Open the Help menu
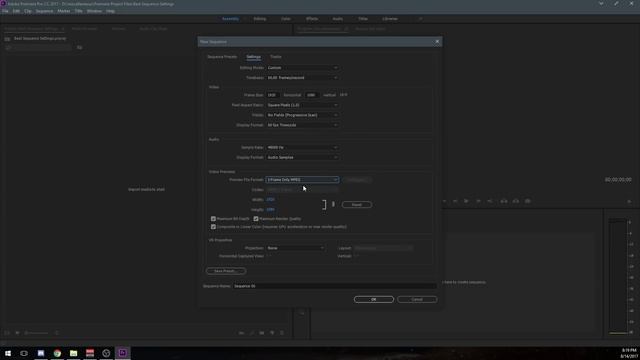 (x=110, y=11)
